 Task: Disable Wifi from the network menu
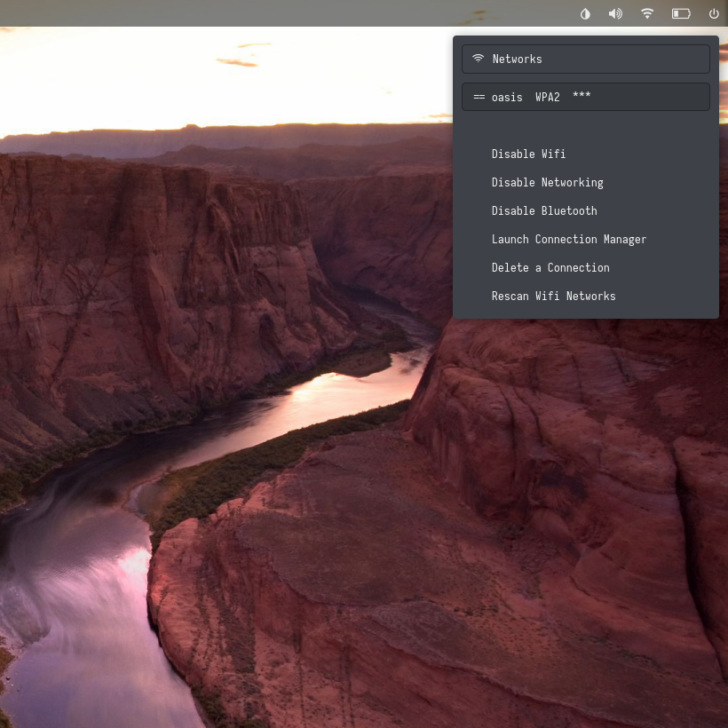pos(528,154)
